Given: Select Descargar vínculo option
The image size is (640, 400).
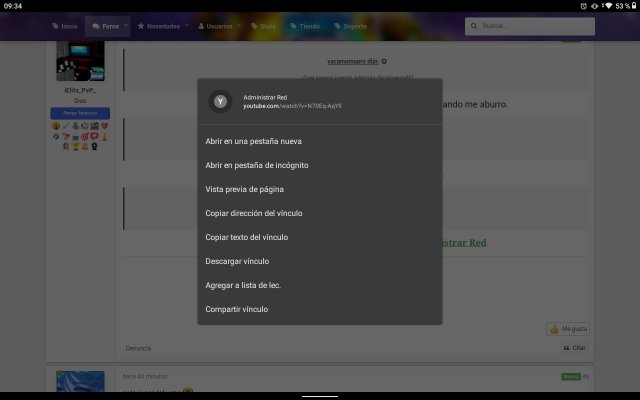Looking at the screenshot, I should [236, 261].
